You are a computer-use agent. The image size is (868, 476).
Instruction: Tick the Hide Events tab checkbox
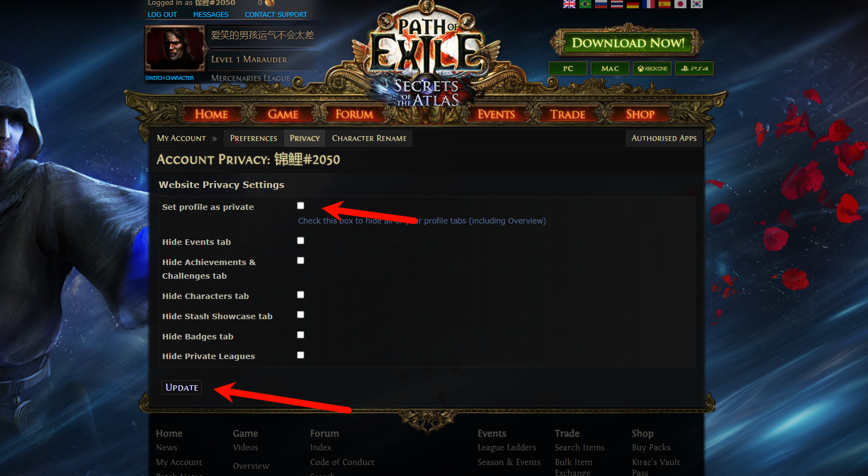coord(300,240)
